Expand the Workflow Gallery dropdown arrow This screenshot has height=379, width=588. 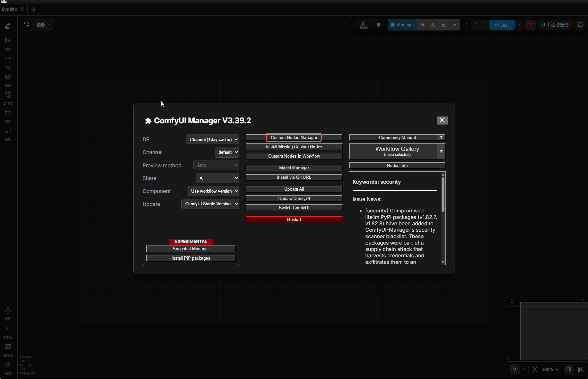click(441, 151)
